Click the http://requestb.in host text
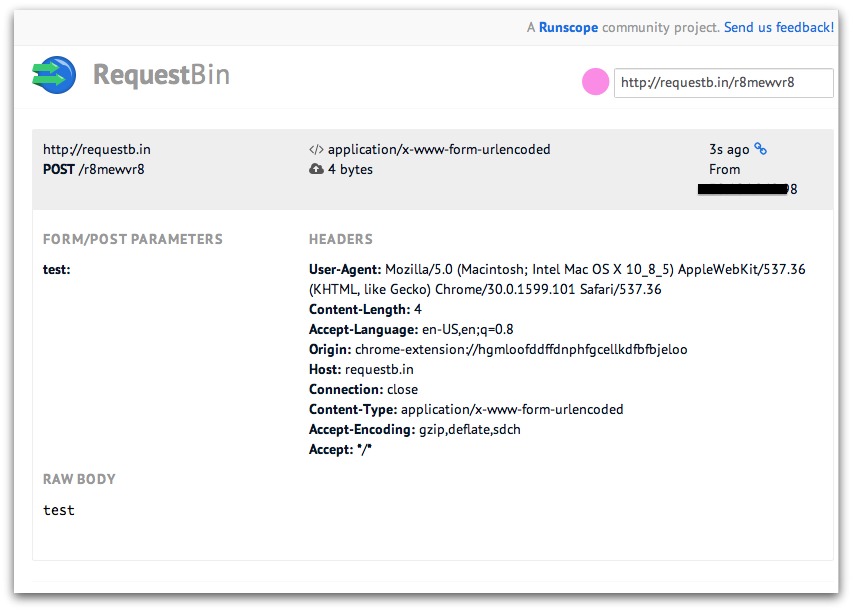Screen dimensions: 853x611 [97, 149]
